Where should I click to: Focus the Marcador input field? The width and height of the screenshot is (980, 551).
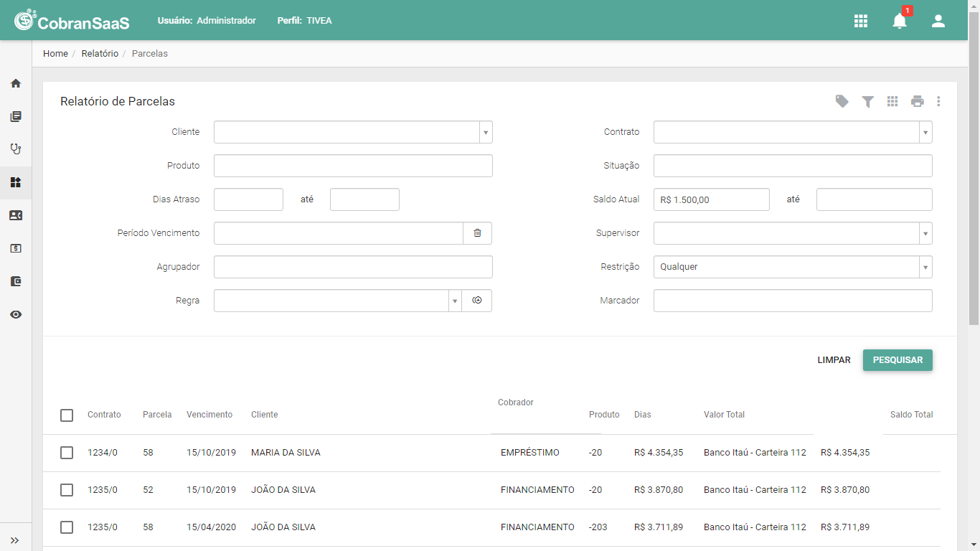793,301
